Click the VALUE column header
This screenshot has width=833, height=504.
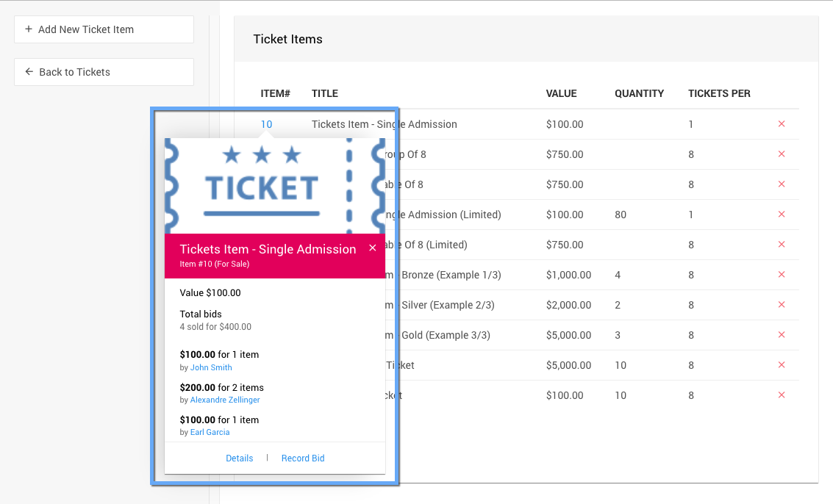point(561,93)
